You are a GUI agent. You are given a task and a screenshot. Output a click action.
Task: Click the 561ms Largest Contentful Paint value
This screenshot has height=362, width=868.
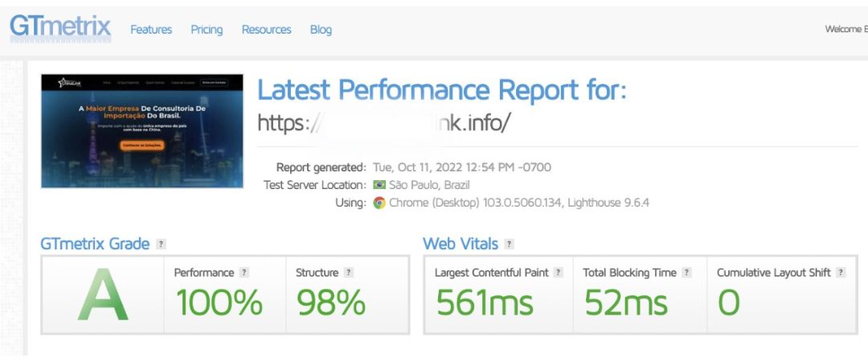[x=485, y=302]
